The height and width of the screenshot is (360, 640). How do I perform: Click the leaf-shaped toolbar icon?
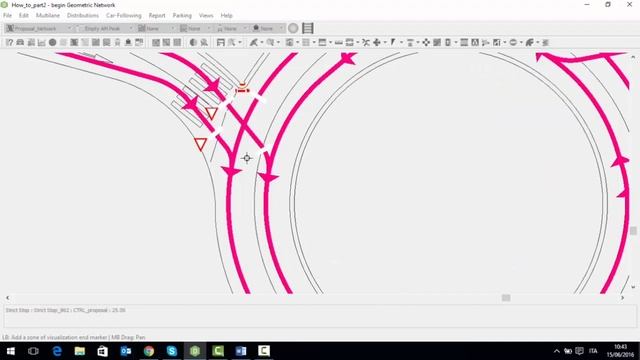pyautogui.click(x=530, y=42)
